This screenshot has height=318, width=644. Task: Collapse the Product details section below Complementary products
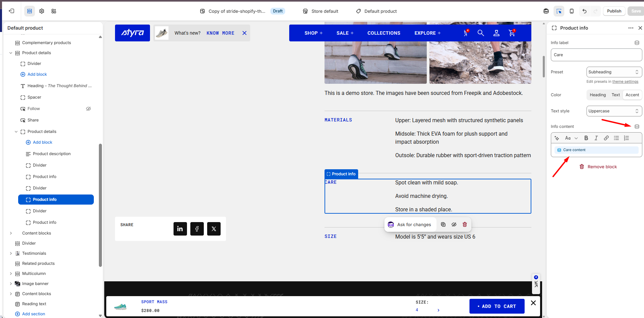[11, 53]
